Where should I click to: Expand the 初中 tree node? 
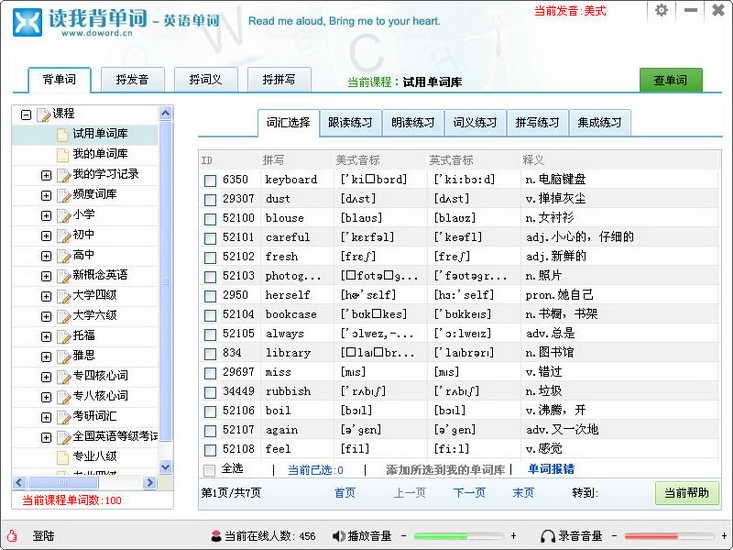coord(46,236)
